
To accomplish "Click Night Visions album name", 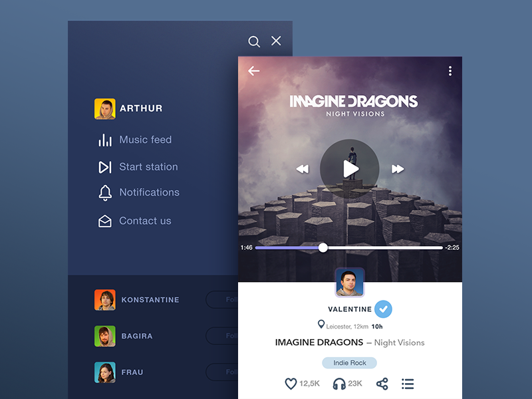I will 400,342.
